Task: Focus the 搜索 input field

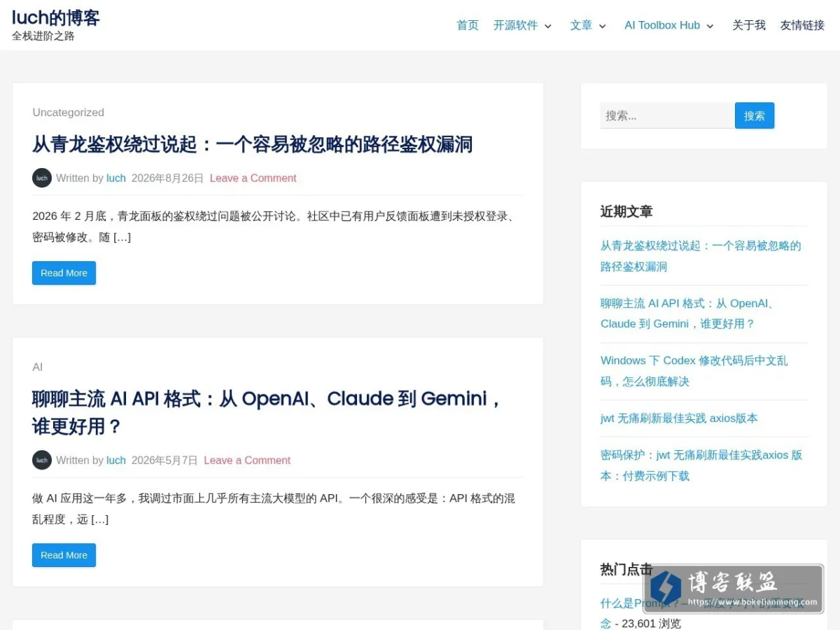Action: pyautogui.click(x=667, y=115)
